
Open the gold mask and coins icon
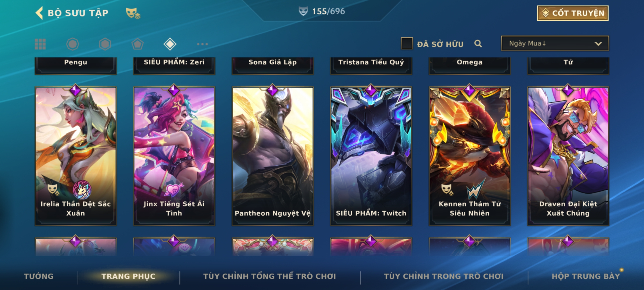[133, 13]
